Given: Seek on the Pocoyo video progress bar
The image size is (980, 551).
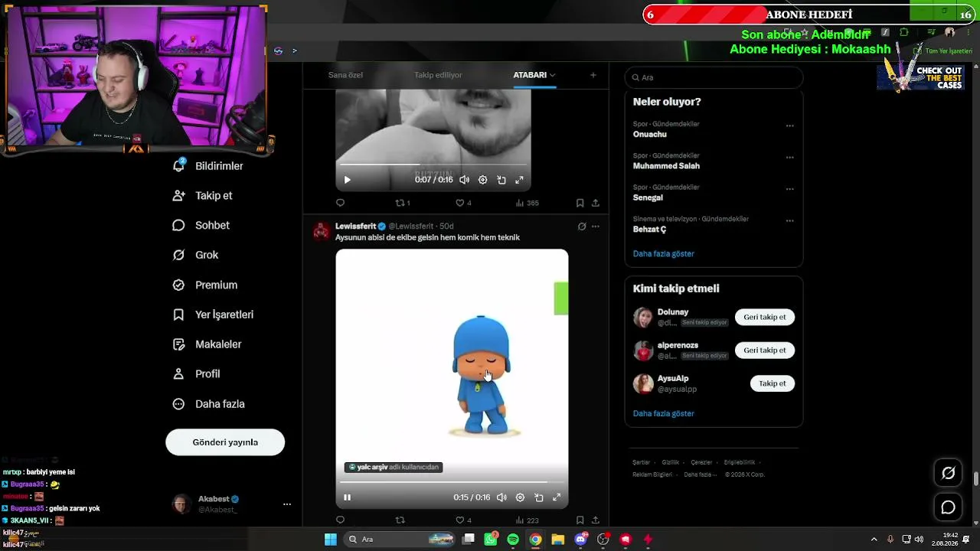Looking at the screenshot, I should coord(452,482).
